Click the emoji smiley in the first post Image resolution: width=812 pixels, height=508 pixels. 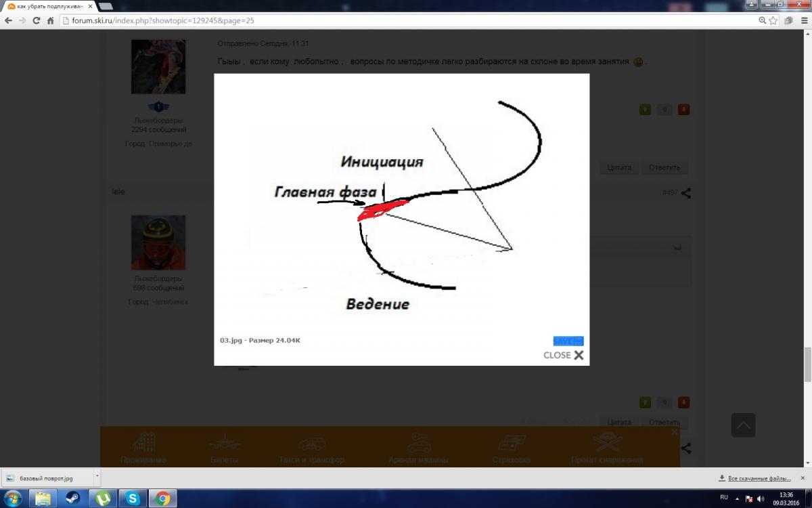click(638, 62)
